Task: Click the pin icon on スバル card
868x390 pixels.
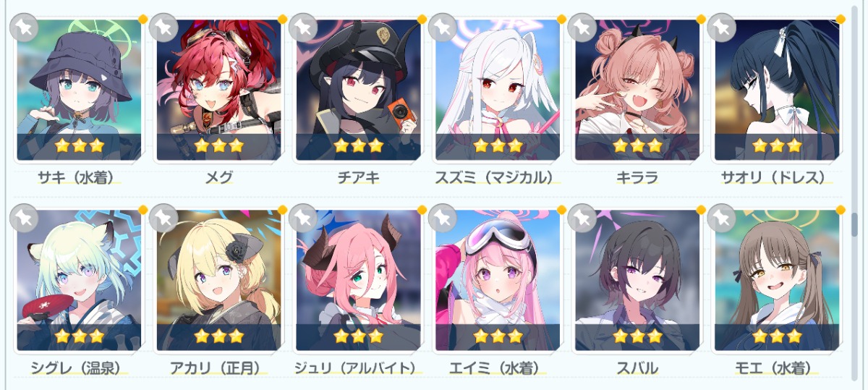Action: (582, 219)
